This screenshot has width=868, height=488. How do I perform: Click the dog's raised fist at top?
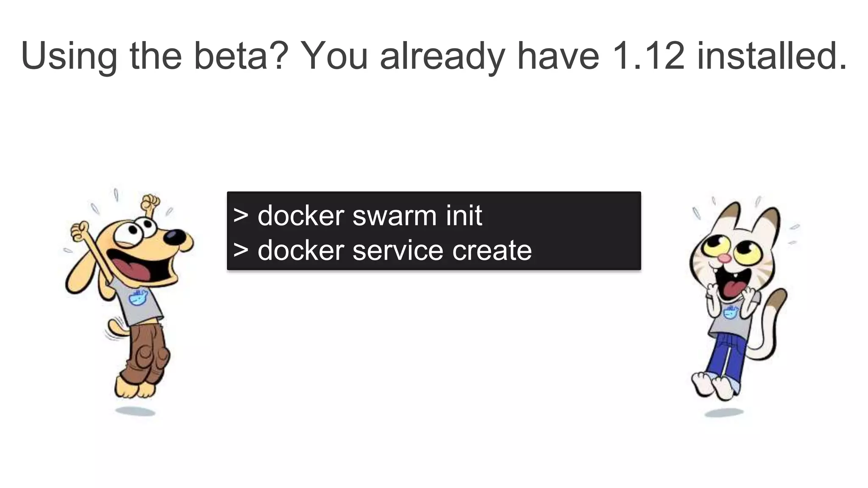(150, 203)
